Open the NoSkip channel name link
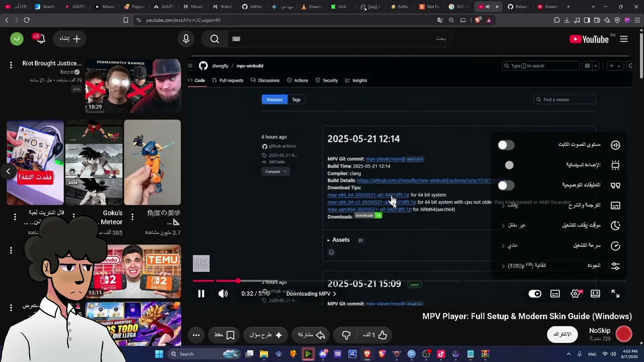Image resolution: width=644 pixels, height=362 pixels. pos(600,331)
